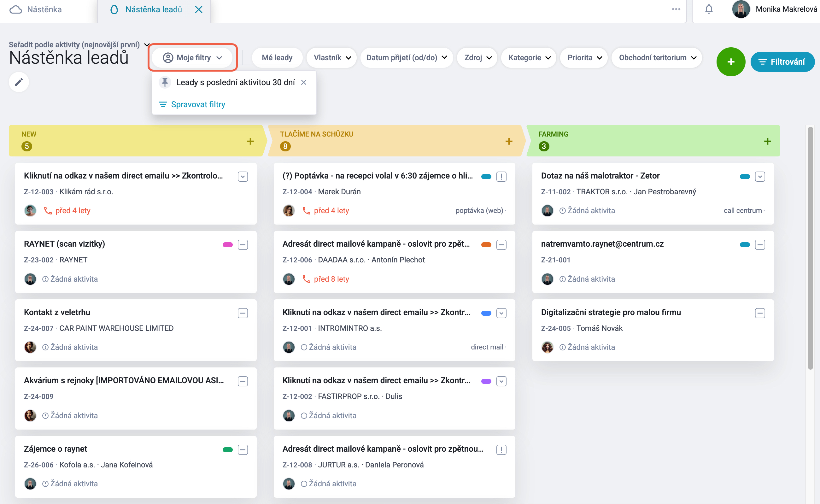Viewport: 820px width, 504px height.
Task: Click exclamation priority icon on Z-12-004 card
Action: (501, 177)
